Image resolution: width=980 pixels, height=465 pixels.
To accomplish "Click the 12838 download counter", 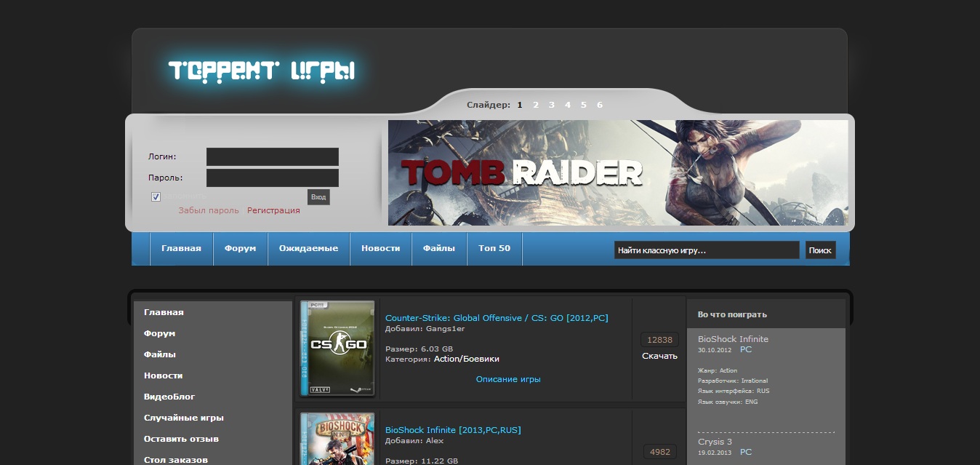I will (660, 340).
